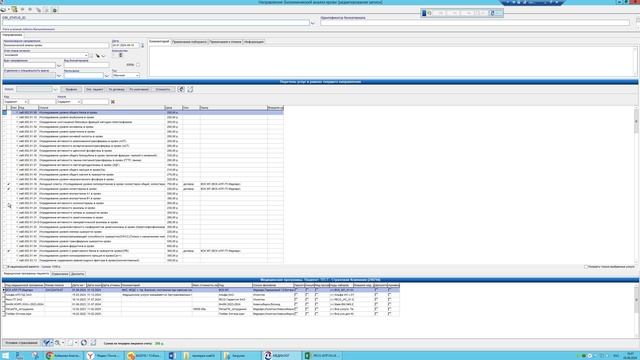This screenshot has height=360, width=640.
Task: Open the Услуги combo arrow left of Профиль
Action: [x=56, y=89]
